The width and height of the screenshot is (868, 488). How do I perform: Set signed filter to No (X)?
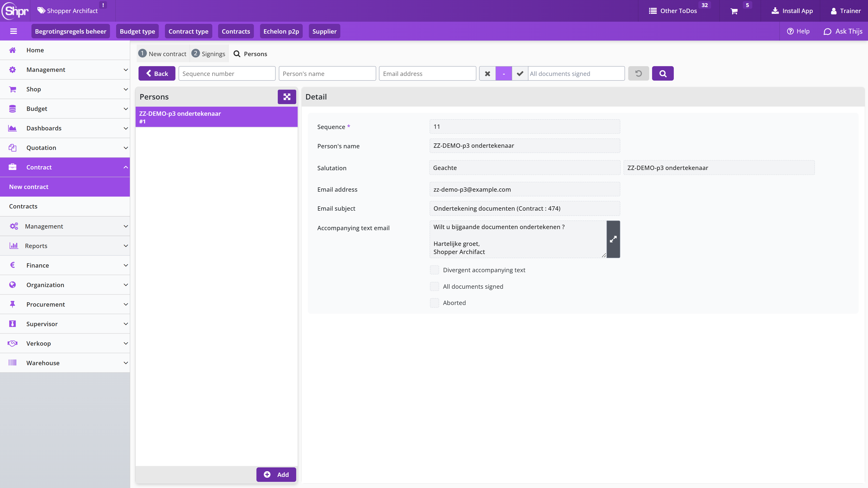tap(487, 73)
